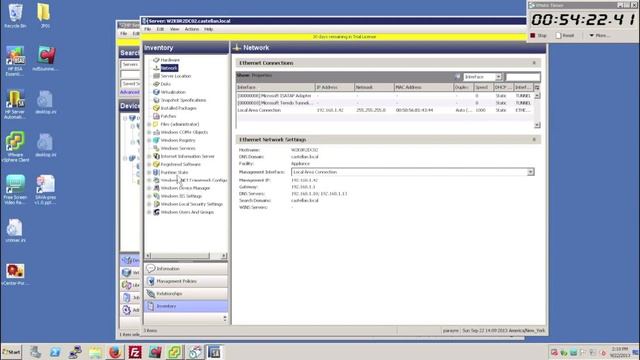
Task: Click the Inventory tree horizontal scrollbar right arrow
Action: (x=224, y=256)
